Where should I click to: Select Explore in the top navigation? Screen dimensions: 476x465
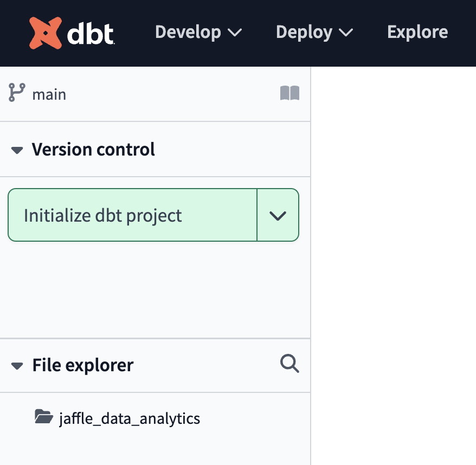pyautogui.click(x=417, y=32)
